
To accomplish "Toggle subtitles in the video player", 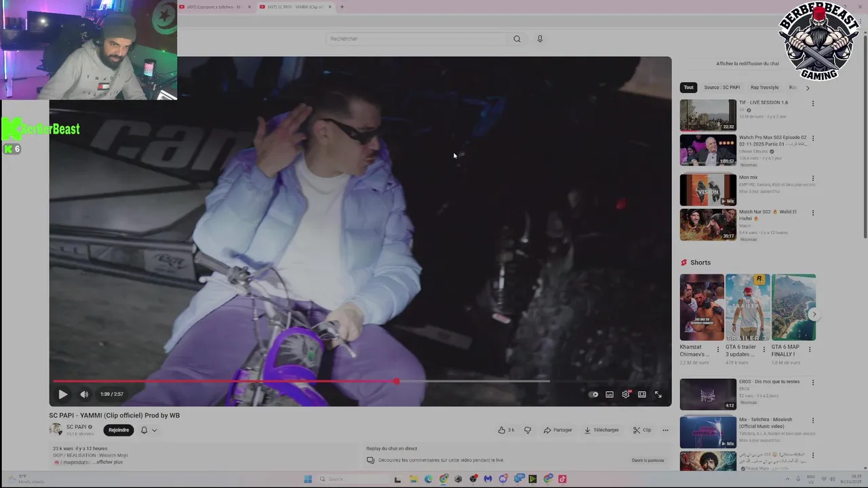I will pyautogui.click(x=610, y=394).
